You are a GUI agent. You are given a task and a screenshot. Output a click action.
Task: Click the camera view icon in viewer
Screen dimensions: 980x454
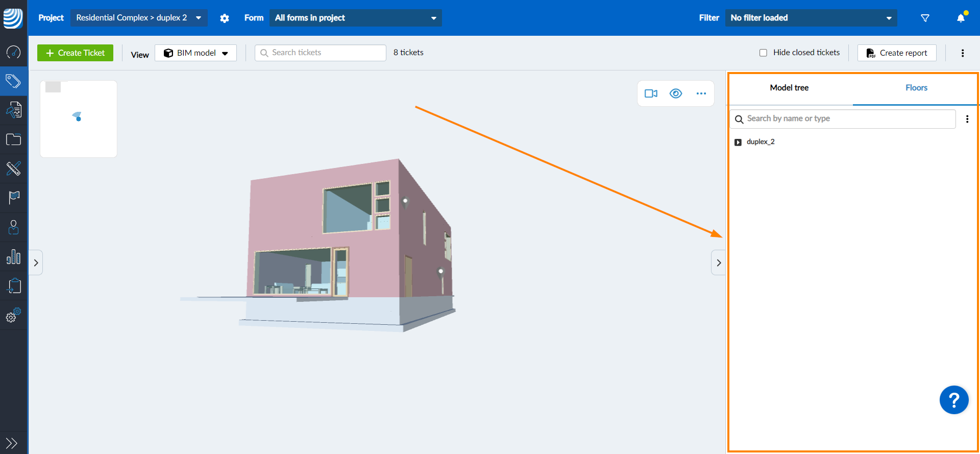click(x=651, y=93)
